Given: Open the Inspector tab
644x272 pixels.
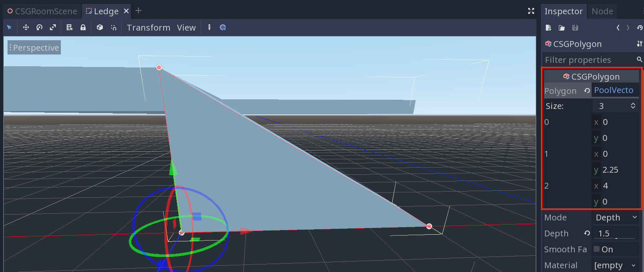Looking at the screenshot, I should [563, 11].
